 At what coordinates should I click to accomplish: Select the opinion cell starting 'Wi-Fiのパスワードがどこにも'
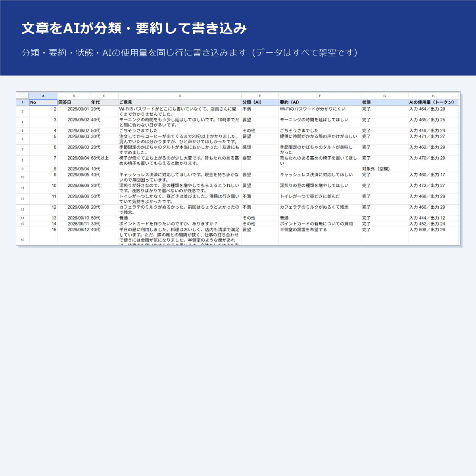click(x=180, y=111)
